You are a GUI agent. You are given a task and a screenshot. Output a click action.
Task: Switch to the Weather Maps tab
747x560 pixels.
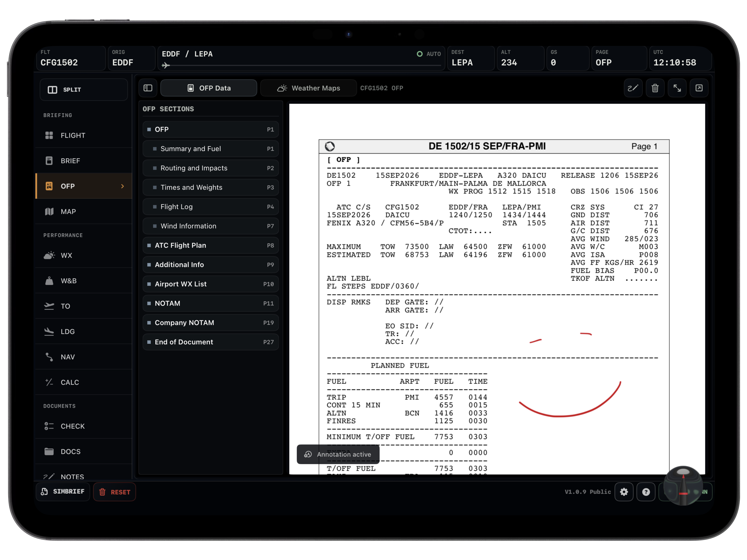(x=309, y=88)
